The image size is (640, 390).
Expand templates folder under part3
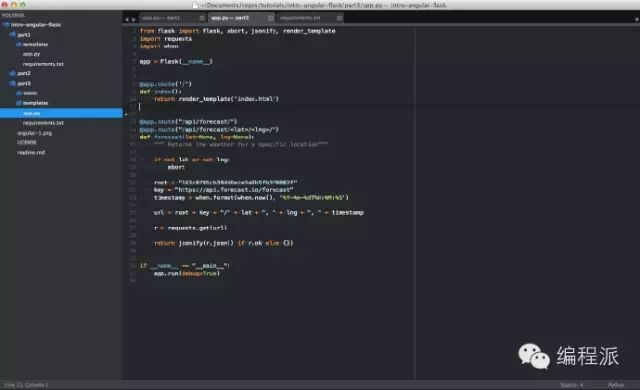pyautogui.click(x=19, y=103)
